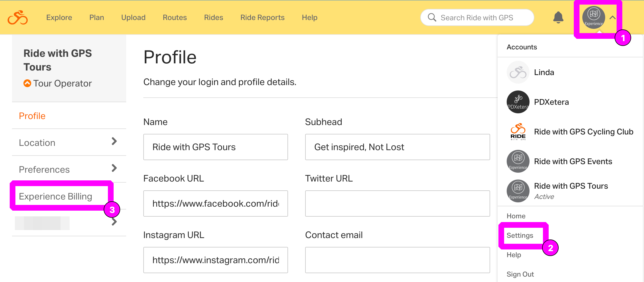
Task: Expand the Preferences section chevron
Action: 114,168
